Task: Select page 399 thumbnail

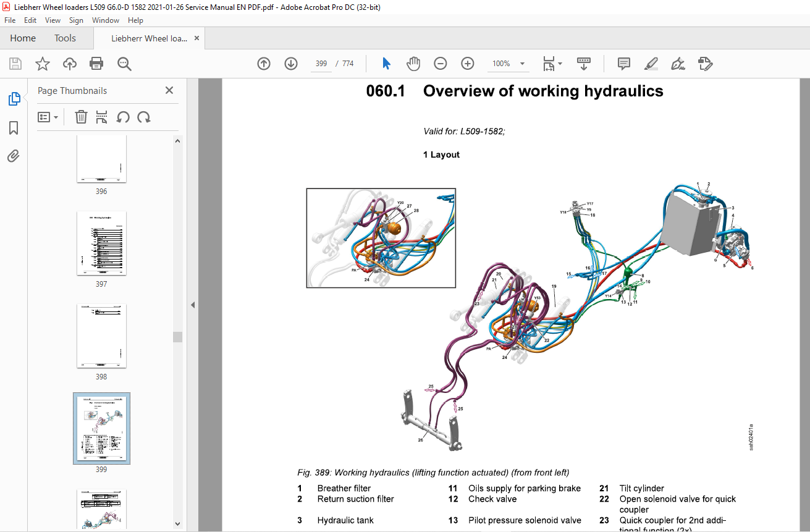Action: tap(101, 429)
